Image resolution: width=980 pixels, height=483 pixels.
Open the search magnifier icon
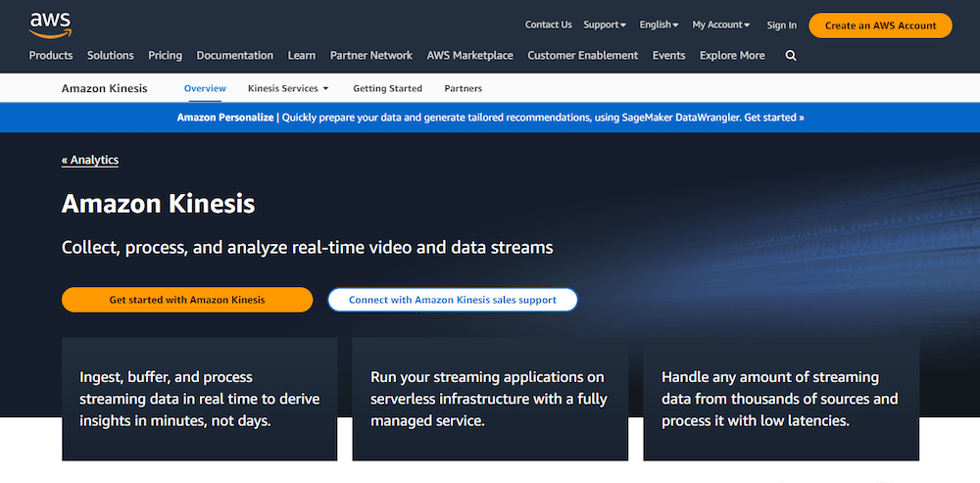(x=791, y=56)
